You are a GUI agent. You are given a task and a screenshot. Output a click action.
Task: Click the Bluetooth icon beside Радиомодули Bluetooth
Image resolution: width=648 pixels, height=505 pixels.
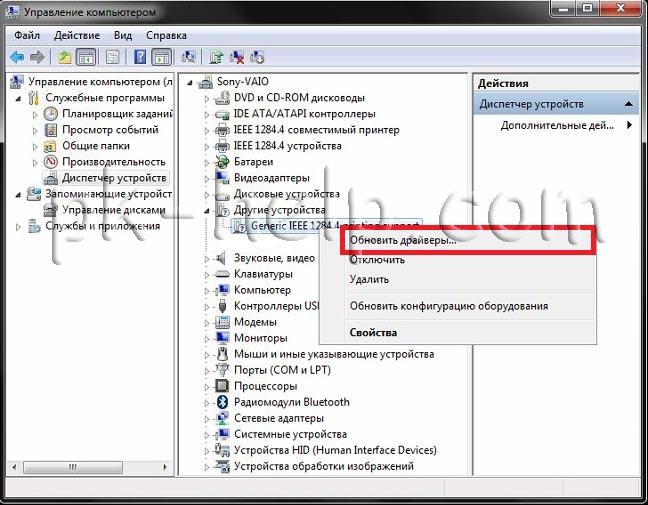(x=224, y=402)
